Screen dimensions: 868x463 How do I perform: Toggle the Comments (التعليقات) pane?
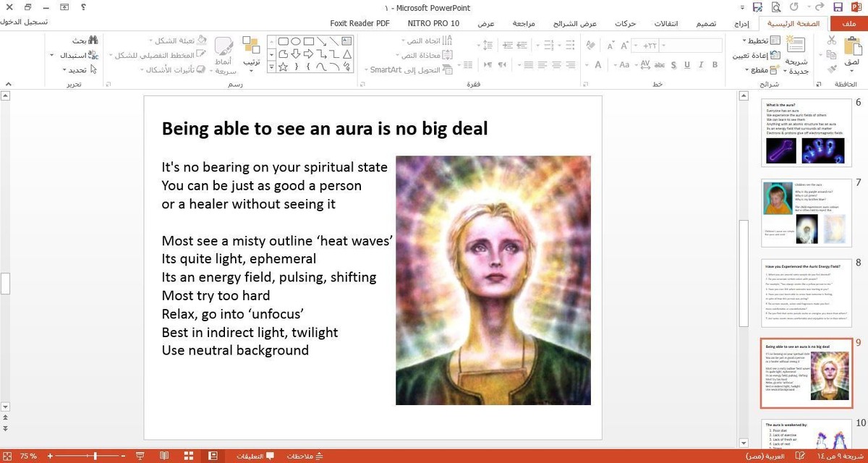click(x=255, y=456)
